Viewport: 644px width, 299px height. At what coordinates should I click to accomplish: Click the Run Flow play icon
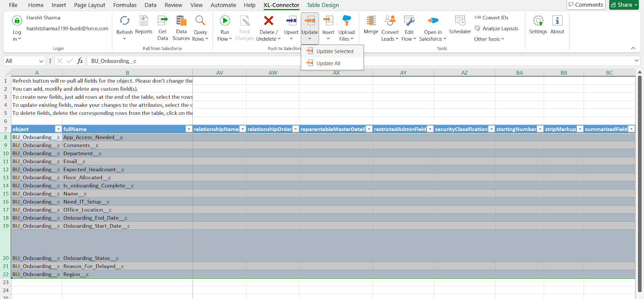click(225, 21)
